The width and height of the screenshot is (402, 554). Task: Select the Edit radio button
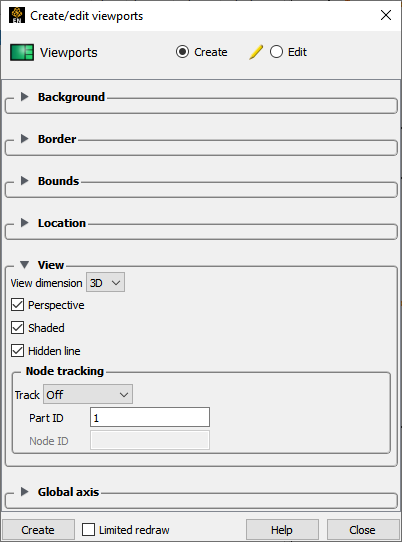pyautogui.click(x=276, y=52)
